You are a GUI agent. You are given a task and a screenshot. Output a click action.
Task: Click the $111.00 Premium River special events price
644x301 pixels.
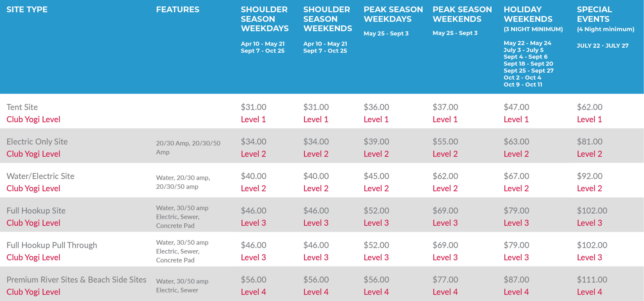592,280
